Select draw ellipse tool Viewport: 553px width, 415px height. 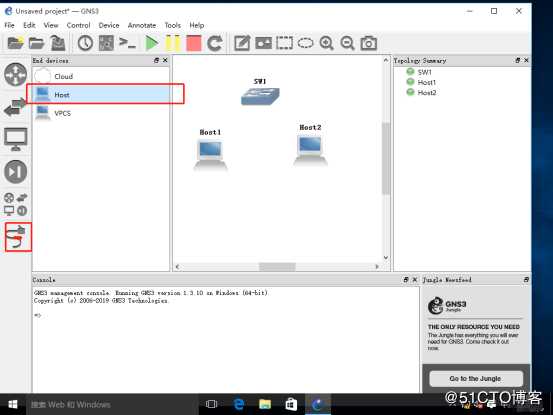(x=305, y=43)
